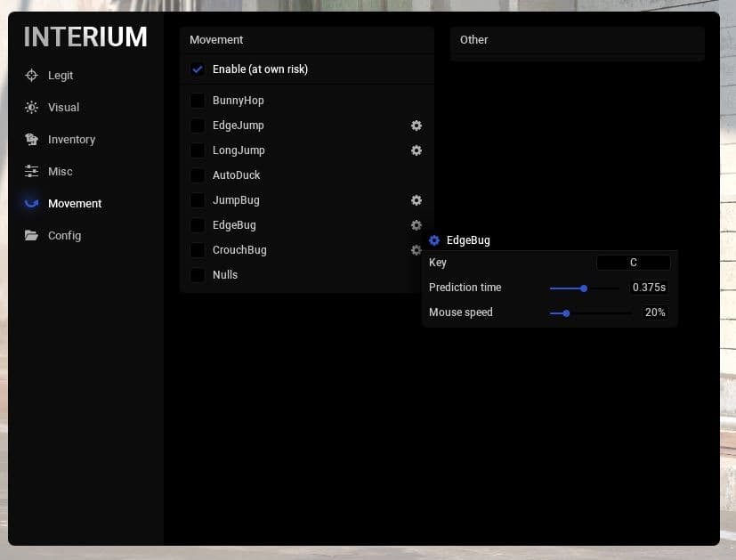Screen dimensions: 736x560
Task: Open LongJump settings gear
Action: click(416, 150)
